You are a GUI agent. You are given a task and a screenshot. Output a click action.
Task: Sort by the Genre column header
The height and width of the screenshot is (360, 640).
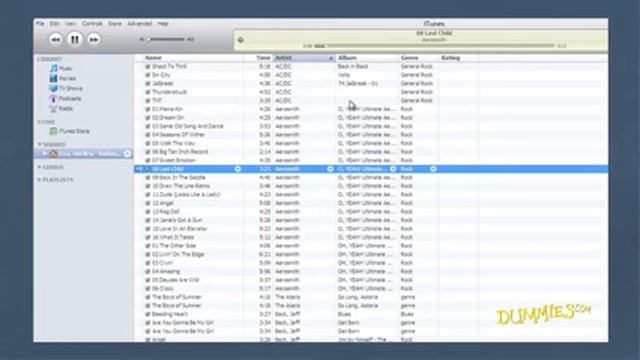pos(418,58)
